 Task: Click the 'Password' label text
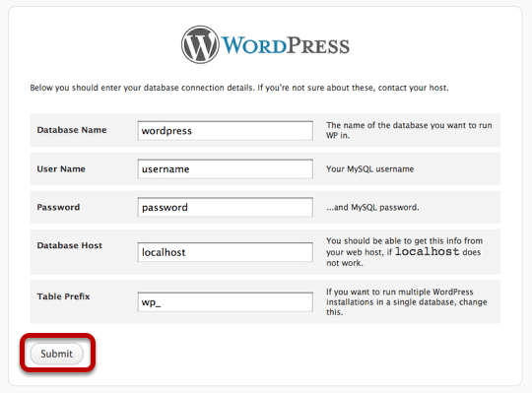coord(58,207)
